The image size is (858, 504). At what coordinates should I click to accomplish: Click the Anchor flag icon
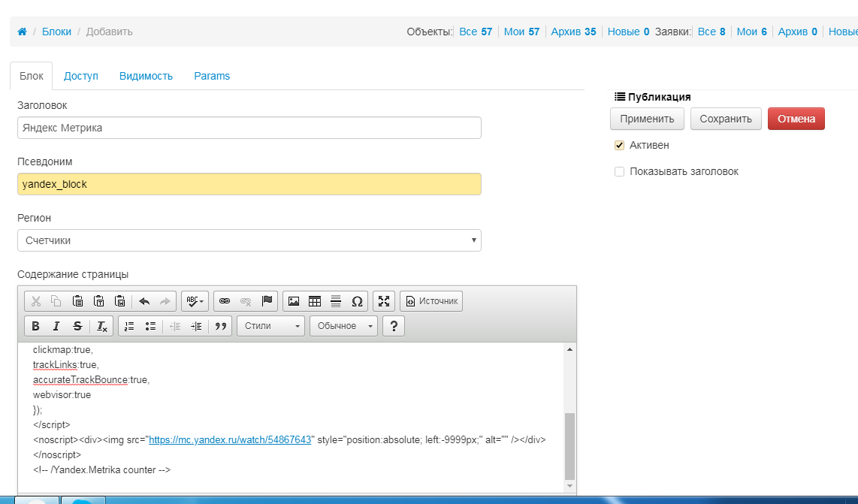pyautogui.click(x=266, y=301)
